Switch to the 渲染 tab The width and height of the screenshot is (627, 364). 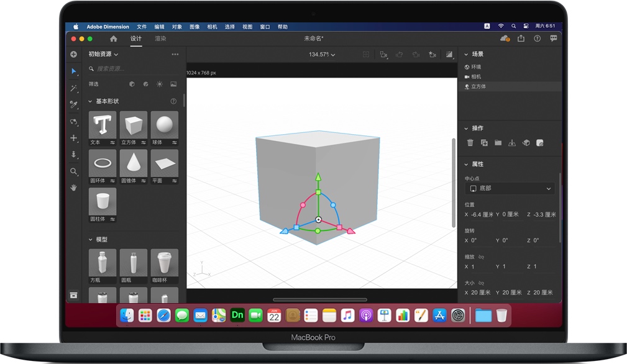[160, 39]
